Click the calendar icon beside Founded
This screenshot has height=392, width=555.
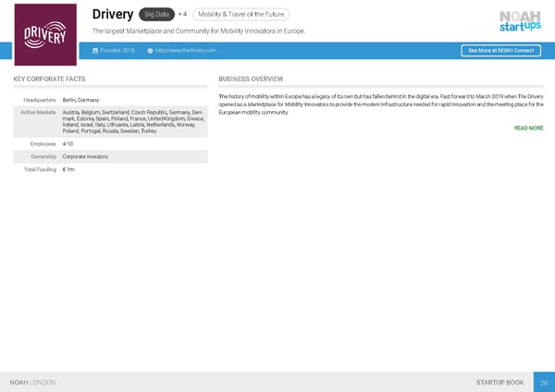pyautogui.click(x=94, y=50)
